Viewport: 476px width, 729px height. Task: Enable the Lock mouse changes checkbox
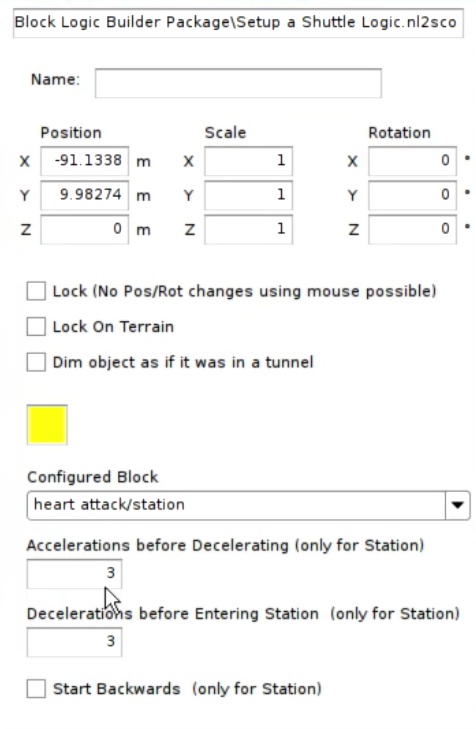pos(36,291)
